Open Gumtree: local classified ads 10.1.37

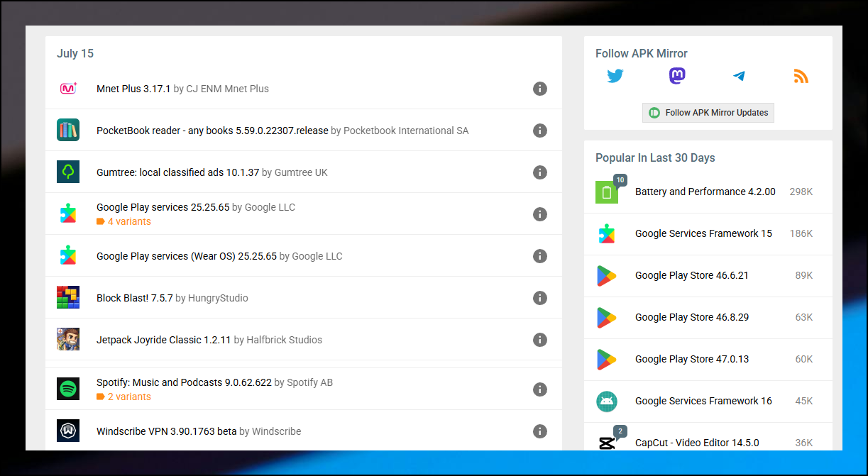(177, 172)
